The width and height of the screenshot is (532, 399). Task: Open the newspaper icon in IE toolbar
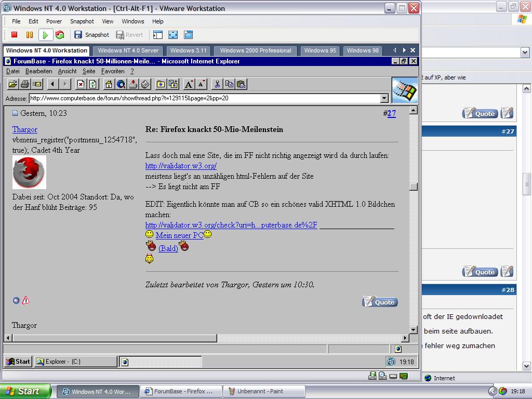pos(145,84)
